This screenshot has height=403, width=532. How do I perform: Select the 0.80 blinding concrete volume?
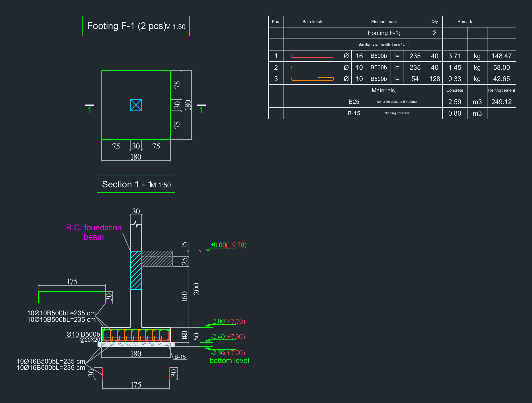point(455,113)
